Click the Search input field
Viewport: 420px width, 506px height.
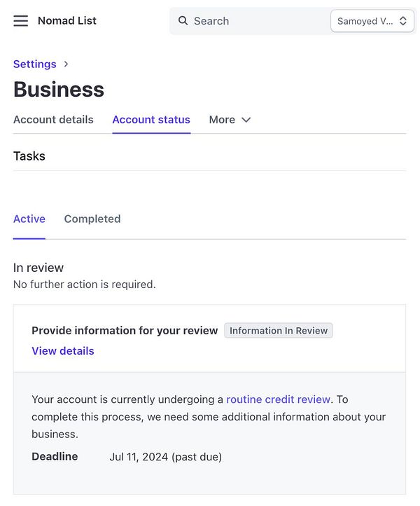(x=252, y=21)
